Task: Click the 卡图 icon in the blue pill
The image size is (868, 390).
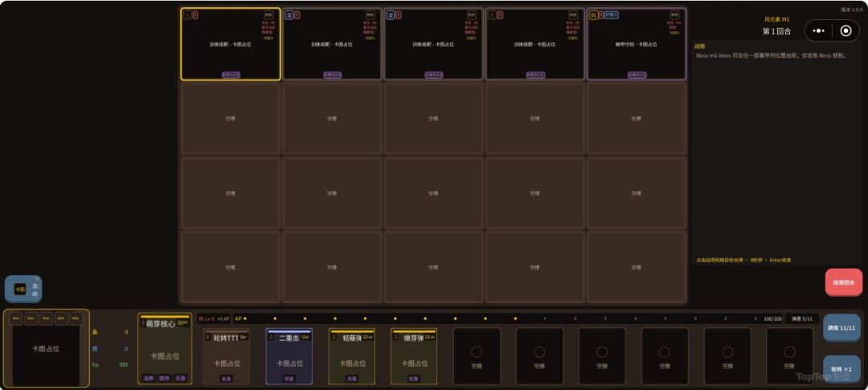Action: click(20, 289)
